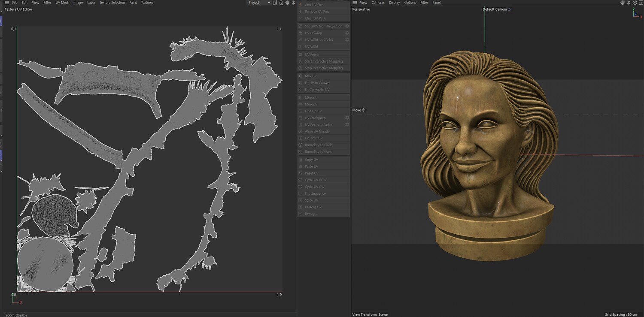Click the Max UV command
The image size is (644, 317).
(324, 76)
